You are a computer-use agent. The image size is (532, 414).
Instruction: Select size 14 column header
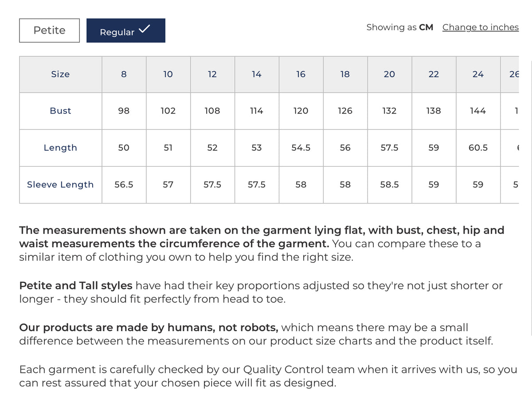pyautogui.click(x=257, y=74)
